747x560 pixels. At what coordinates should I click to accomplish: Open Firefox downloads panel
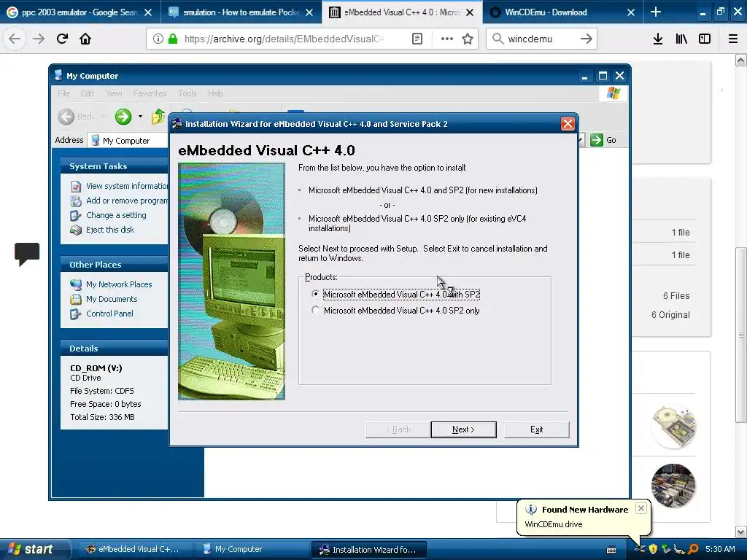tap(658, 39)
